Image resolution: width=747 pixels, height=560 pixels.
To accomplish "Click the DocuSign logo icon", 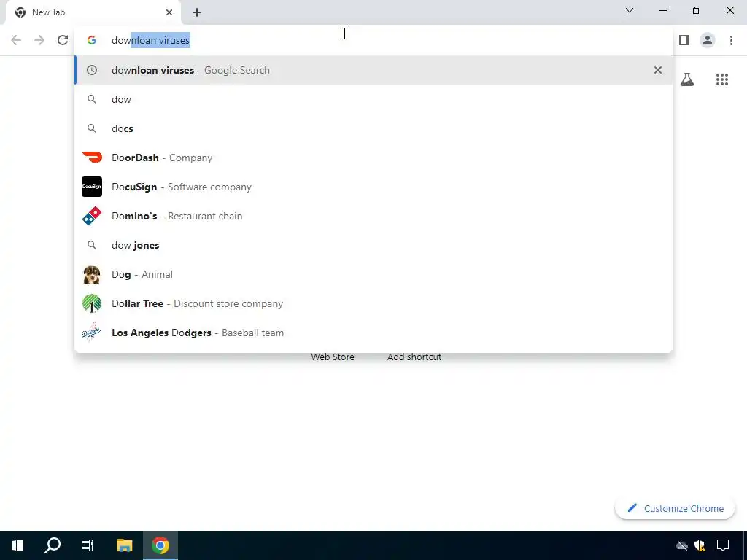I will click(92, 187).
